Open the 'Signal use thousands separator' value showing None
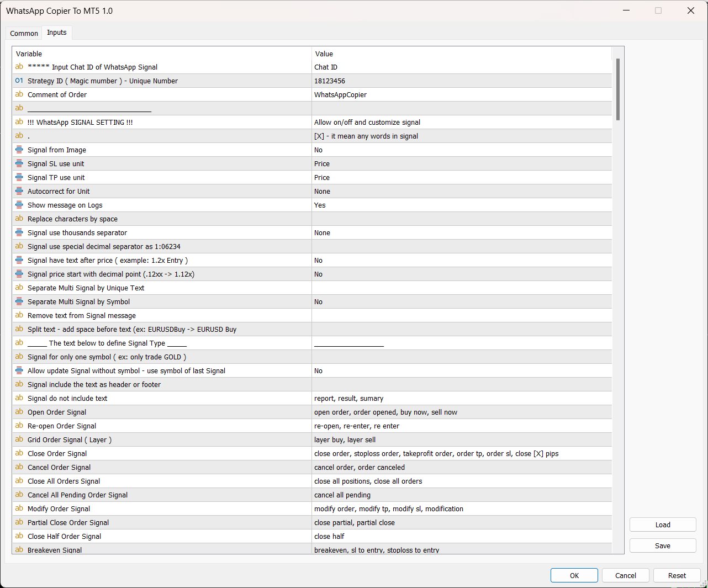Image resolution: width=708 pixels, height=588 pixels. click(x=462, y=232)
